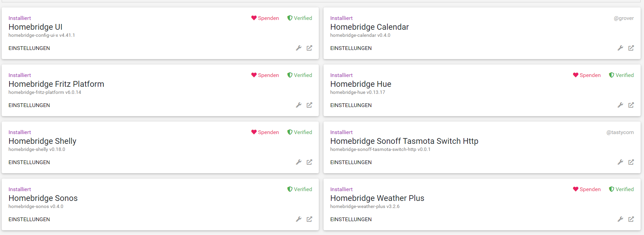Click wrench icon for Sonoff Tasmota Switch Http
The height and width of the screenshot is (235, 644).
pos(620,162)
